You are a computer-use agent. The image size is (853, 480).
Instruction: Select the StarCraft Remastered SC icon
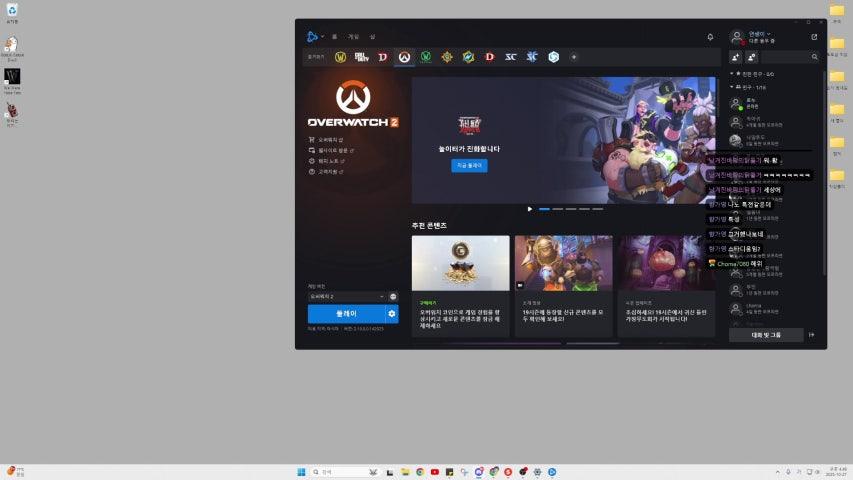coord(511,57)
